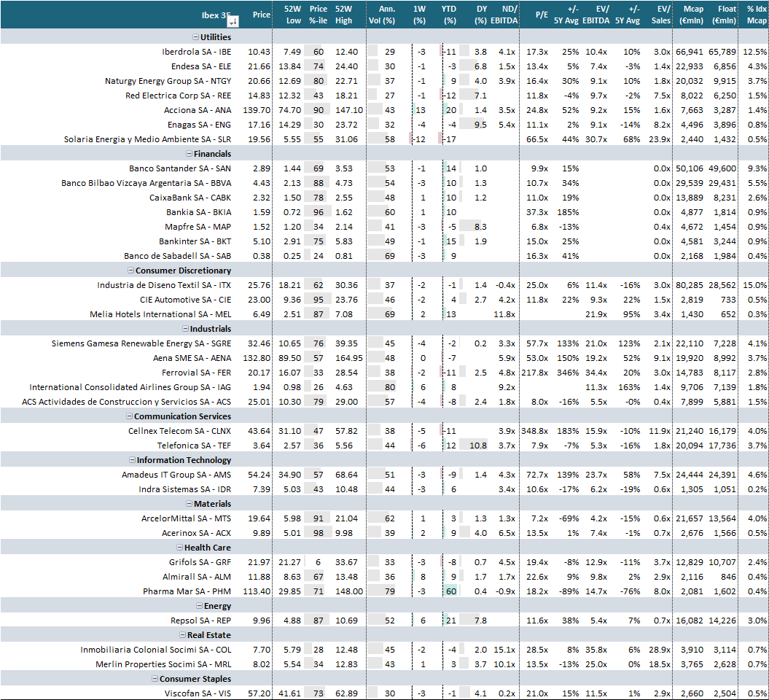
Task: Select the YTD (%) column header
Action: (x=449, y=15)
